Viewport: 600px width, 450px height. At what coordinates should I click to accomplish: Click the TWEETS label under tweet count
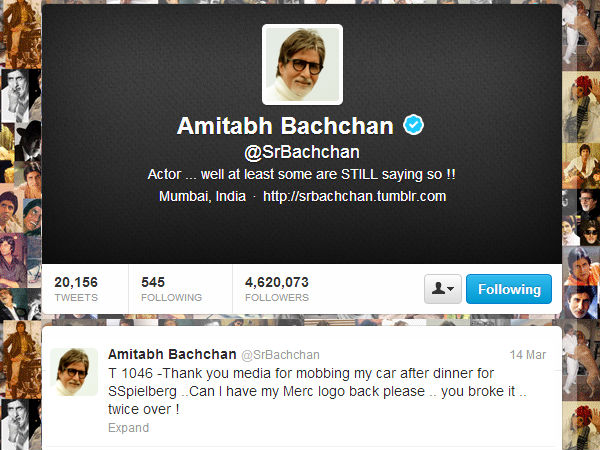click(x=76, y=297)
